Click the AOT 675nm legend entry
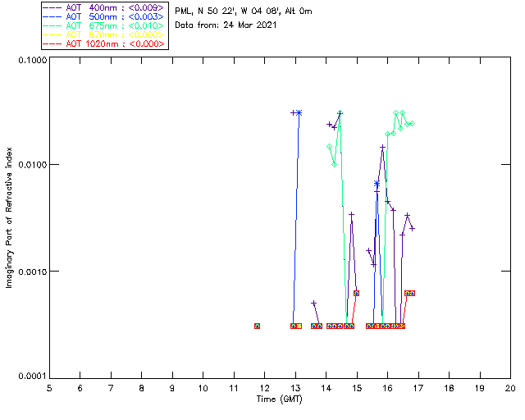The image size is (525, 420). click(104, 25)
